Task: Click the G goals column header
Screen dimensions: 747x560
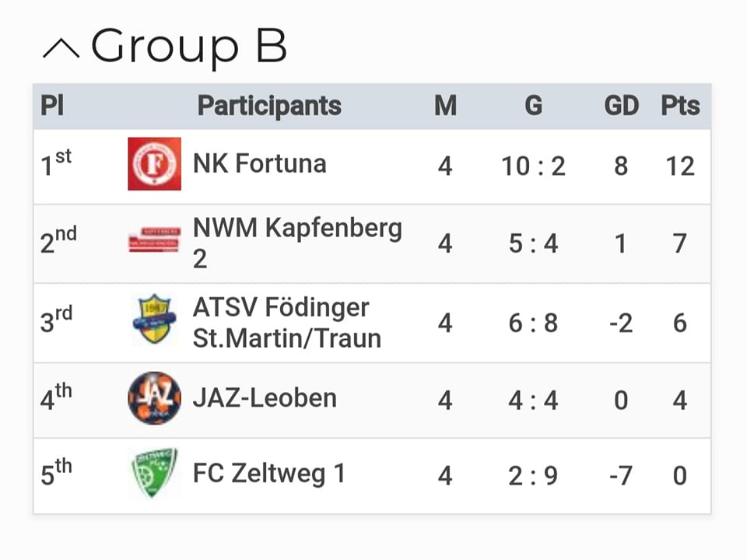Action: 533,106
